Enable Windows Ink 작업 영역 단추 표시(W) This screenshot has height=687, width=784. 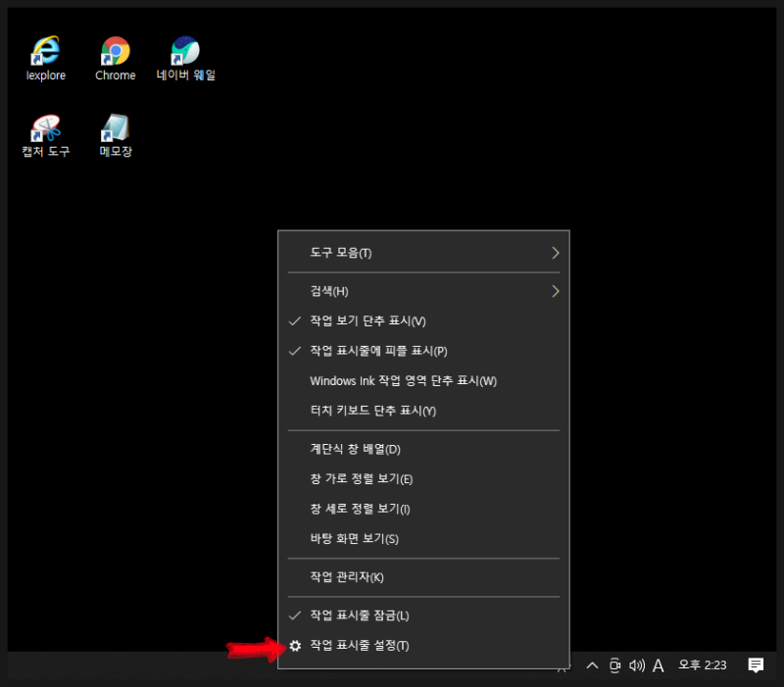coord(423,381)
